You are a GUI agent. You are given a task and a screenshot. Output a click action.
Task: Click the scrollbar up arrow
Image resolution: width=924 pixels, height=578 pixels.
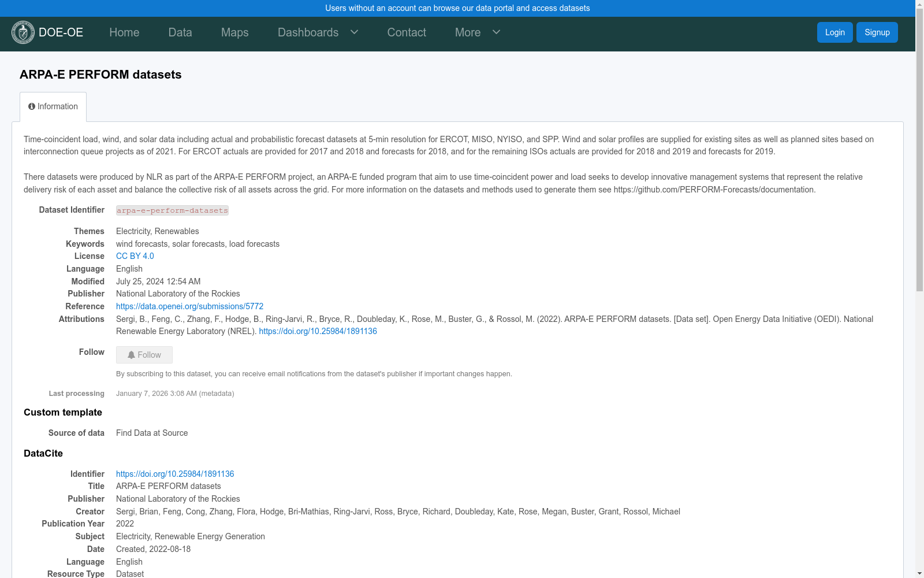[x=919, y=5]
